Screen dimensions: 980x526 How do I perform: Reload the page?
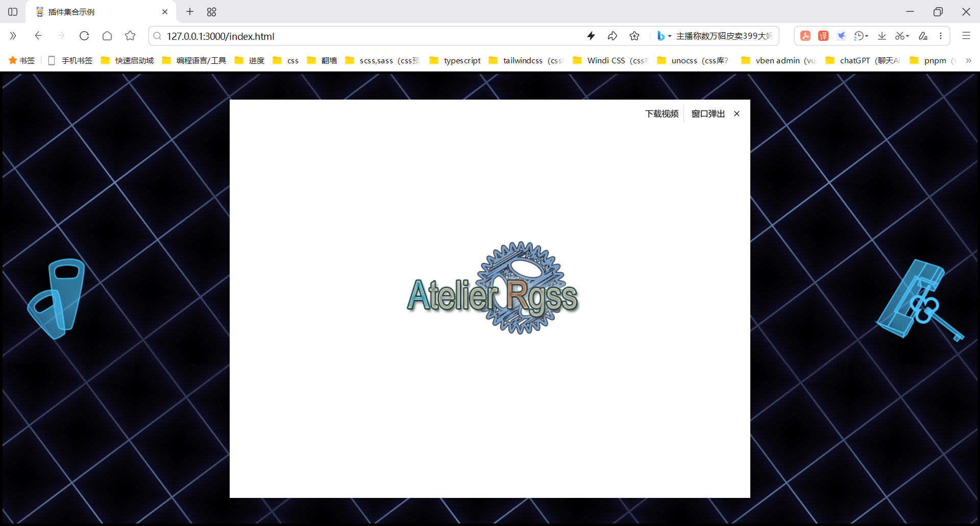pyautogui.click(x=84, y=36)
